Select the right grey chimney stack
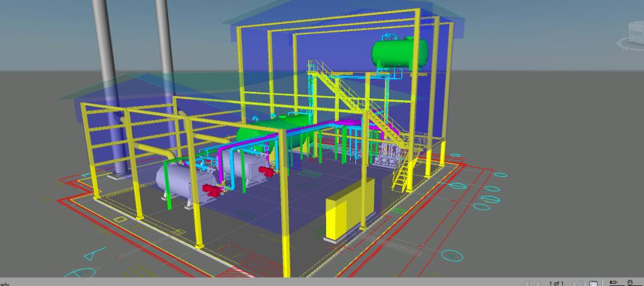Viewport: 644px width, 286px height. [166, 60]
